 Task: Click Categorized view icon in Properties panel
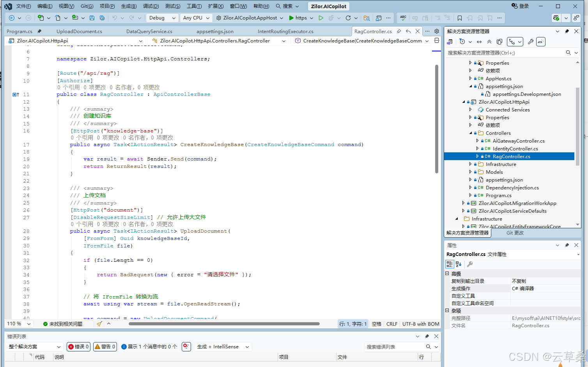[x=450, y=264]
